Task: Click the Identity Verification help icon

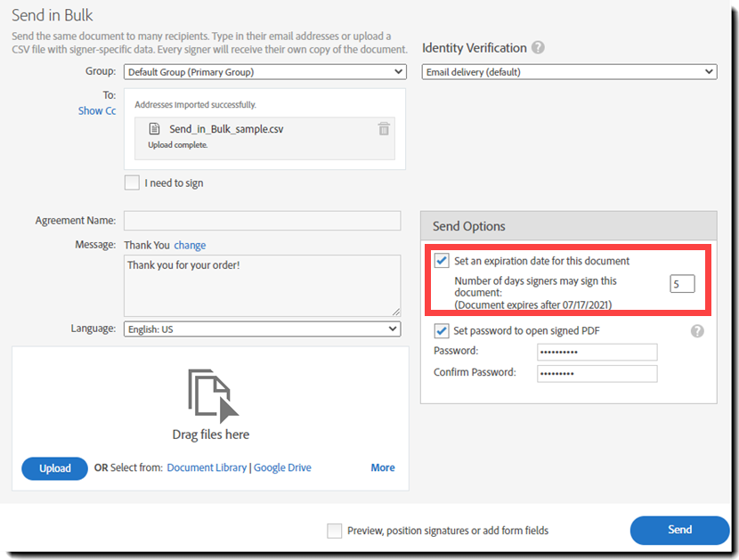Action: pyautogui.click(x=538, y=48)
